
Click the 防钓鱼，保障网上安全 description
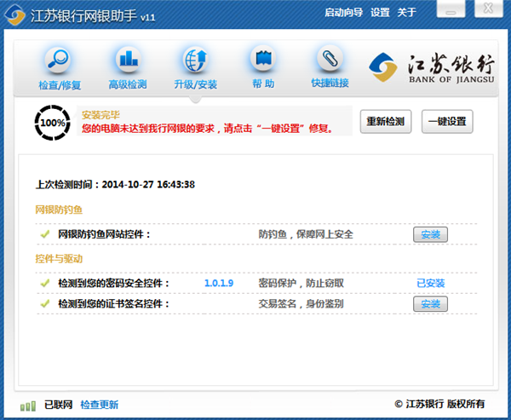coord(306,234)
